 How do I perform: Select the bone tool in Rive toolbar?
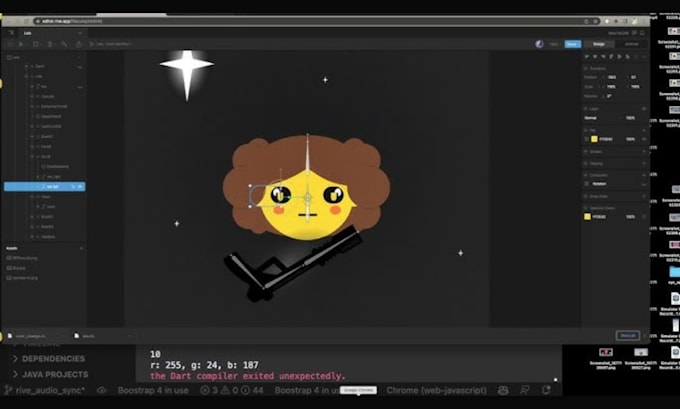(x=64, y=44)
